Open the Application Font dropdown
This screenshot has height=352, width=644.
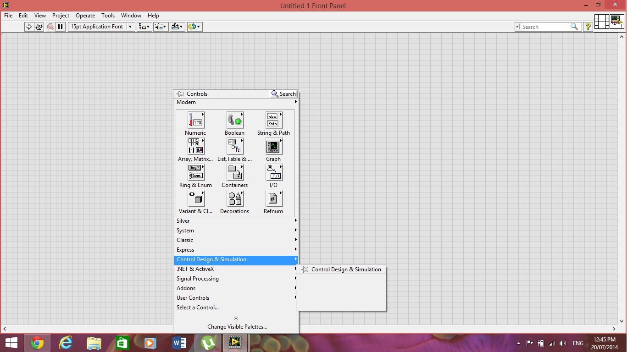[x=101, y=27]
